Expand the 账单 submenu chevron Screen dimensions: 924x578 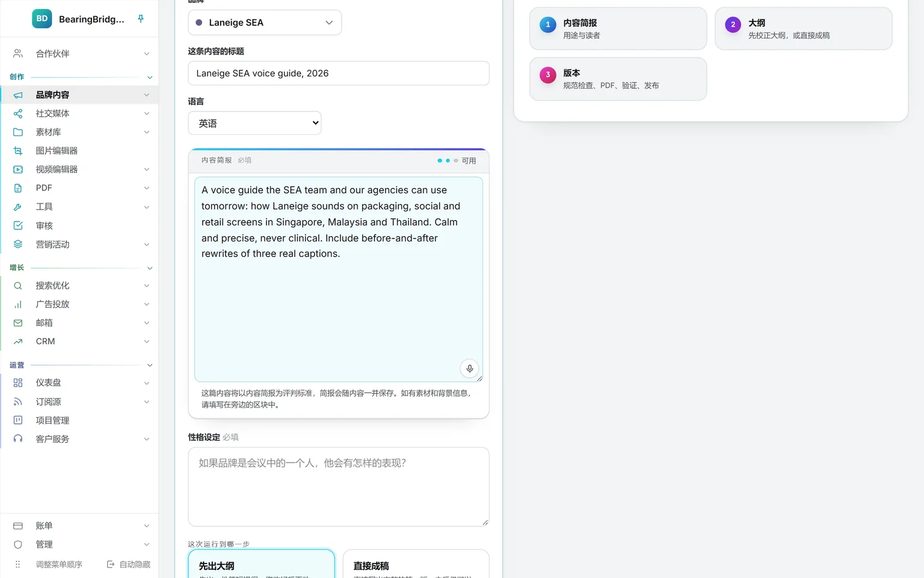click(147, 526)
